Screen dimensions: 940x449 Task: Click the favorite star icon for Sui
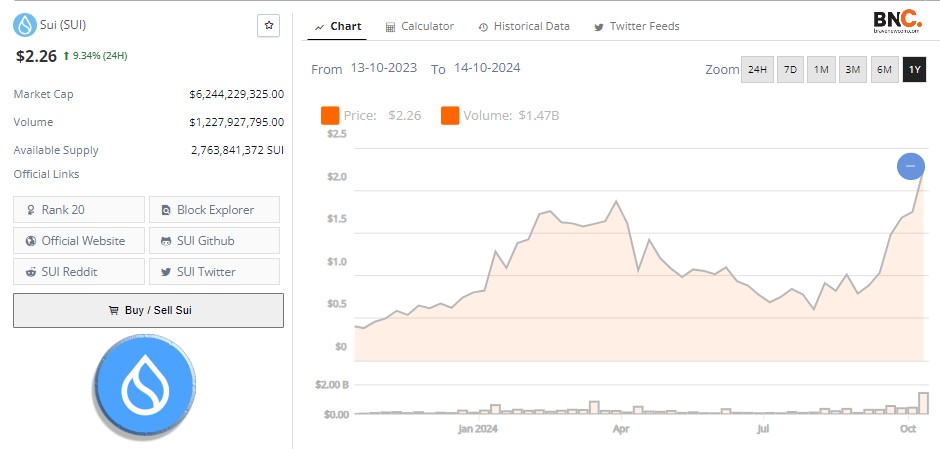269,26
